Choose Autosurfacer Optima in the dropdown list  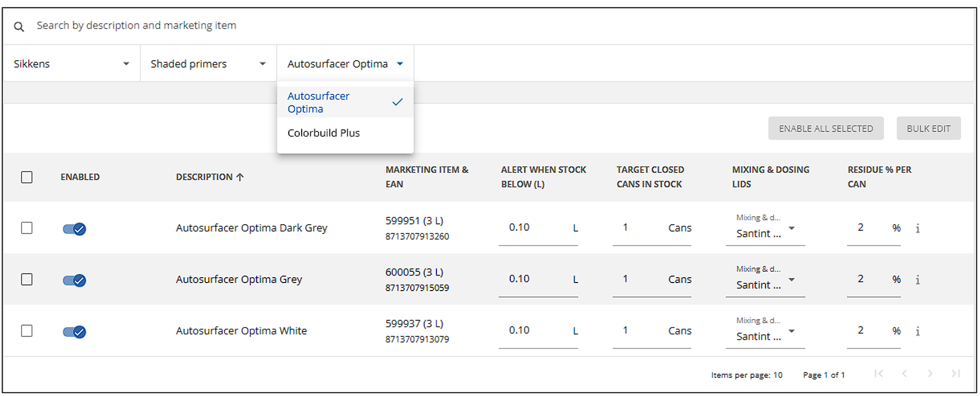coord(346,102)
